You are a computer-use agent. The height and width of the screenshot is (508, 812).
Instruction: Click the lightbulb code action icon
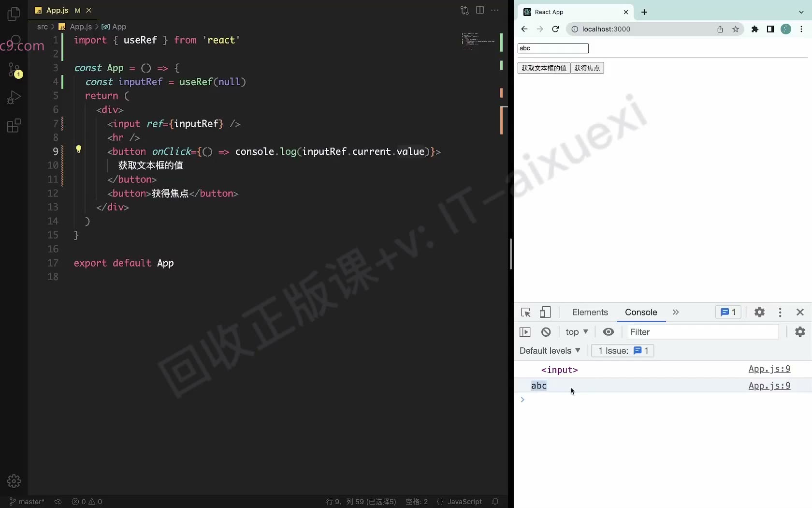pyautogui.click(x=78, y=149)
